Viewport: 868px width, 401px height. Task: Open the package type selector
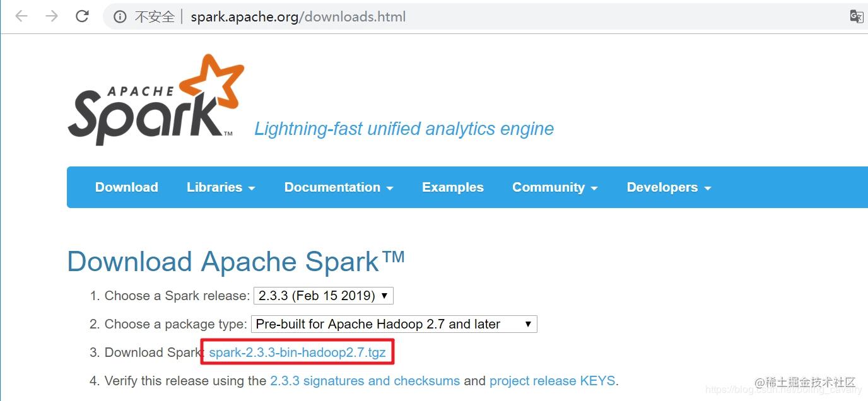[394, 323]
